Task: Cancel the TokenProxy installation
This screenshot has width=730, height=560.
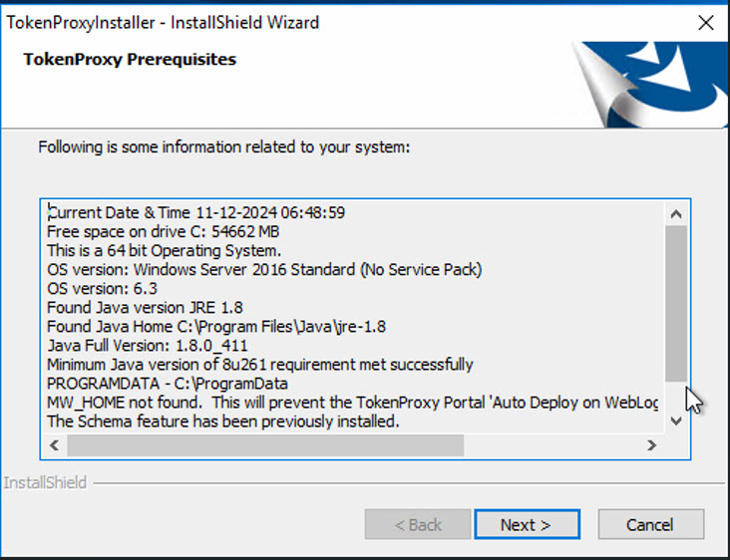Action: pos(650,525)
